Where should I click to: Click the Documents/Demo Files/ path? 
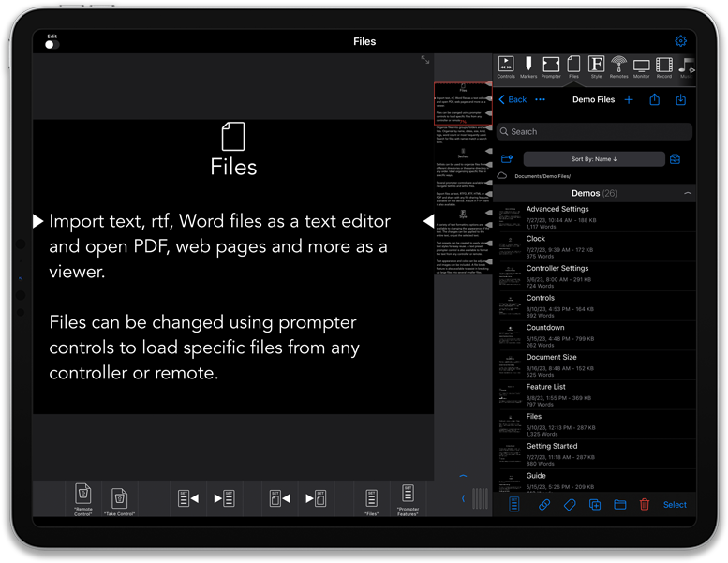[x=542, y=176]
